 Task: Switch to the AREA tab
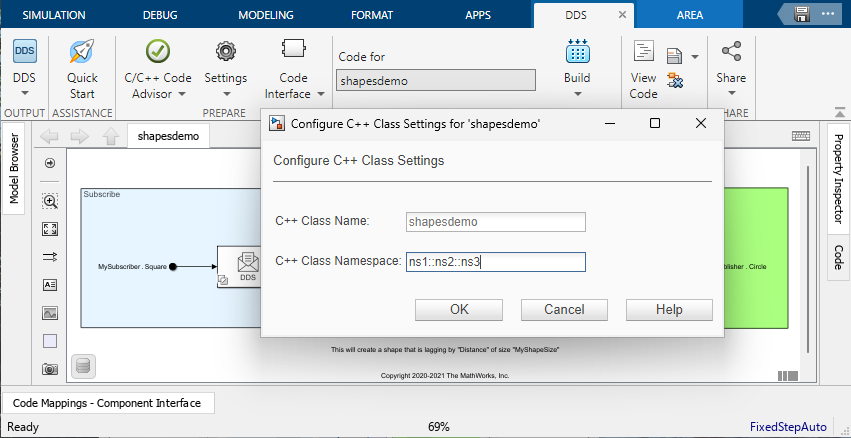pyautogui.click(x=690, y=15)
